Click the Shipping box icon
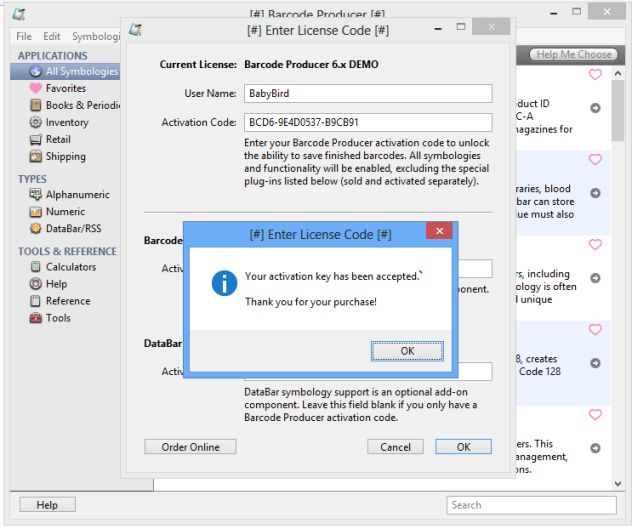This screenshot has width=632, height=529. pos(35,156)
